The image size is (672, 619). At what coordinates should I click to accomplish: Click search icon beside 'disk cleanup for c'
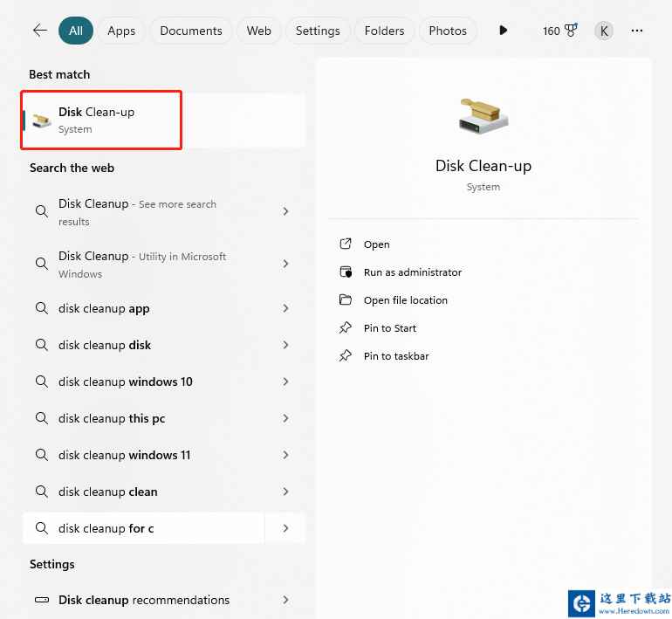pyautogui.click(x=42, y=528)
